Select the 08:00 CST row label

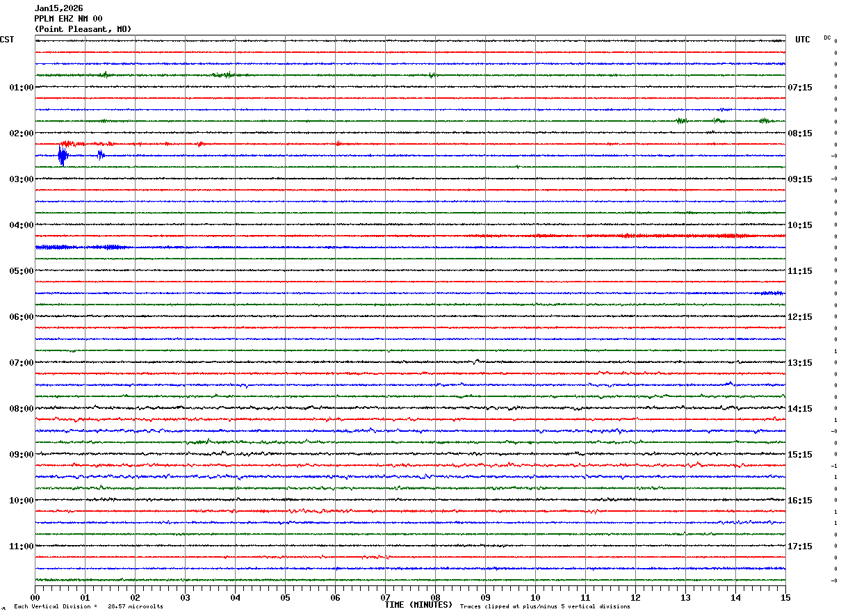(x=22, y=409)
